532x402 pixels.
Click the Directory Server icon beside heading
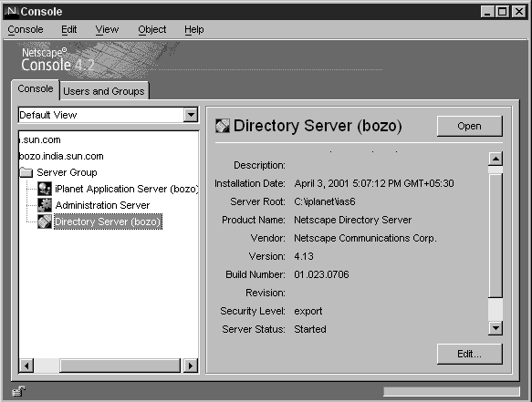coord(223,126)
